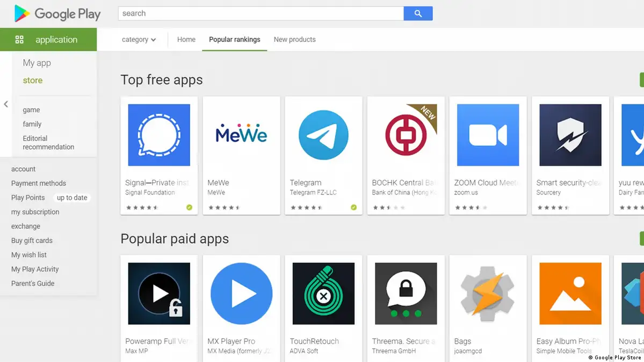Open the Threema secure messenger icon
This screenshot has width=644, height=362.
406,293
